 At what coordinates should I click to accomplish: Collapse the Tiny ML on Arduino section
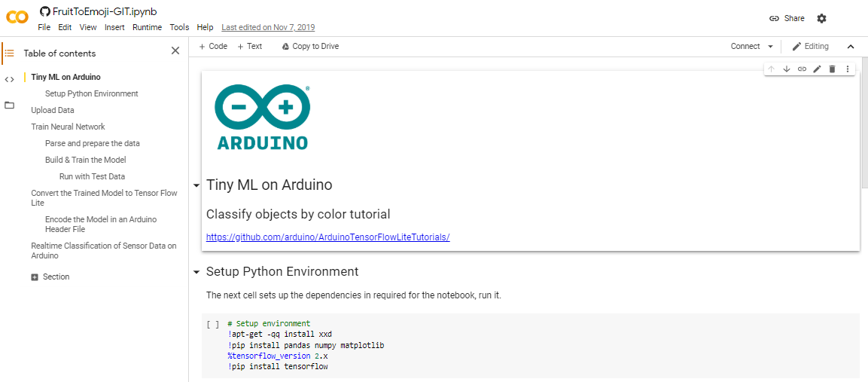(196, 185)
